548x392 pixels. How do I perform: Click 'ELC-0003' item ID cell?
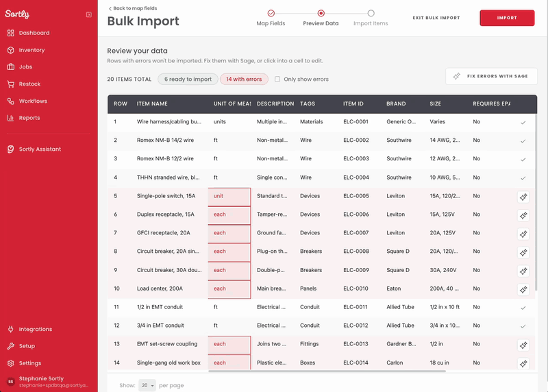(356, 159)
